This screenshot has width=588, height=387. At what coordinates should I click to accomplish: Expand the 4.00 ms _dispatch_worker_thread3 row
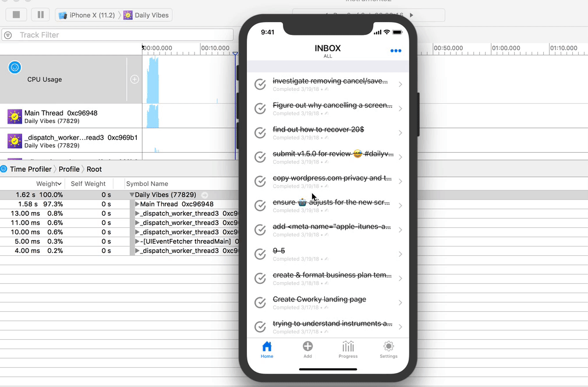(x=137, y=251)
